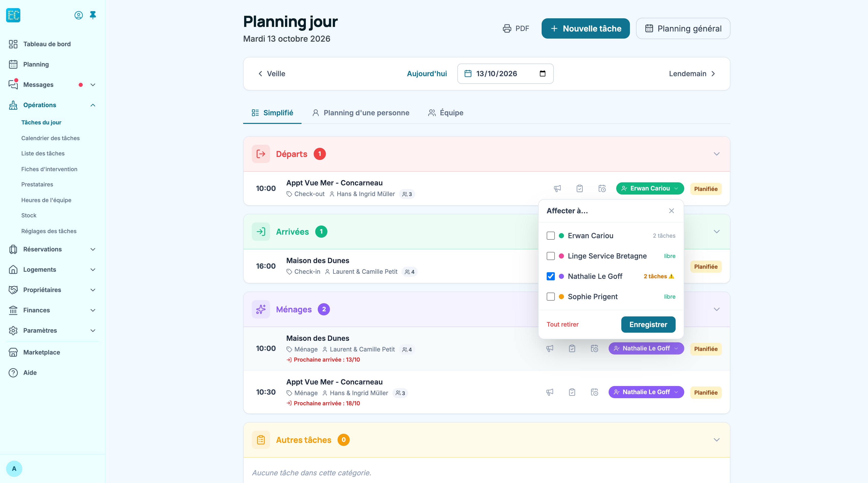Click the EC app logo
Viewport: 868px width, 483px height.
pyautogui.click(x=13, y=15)
